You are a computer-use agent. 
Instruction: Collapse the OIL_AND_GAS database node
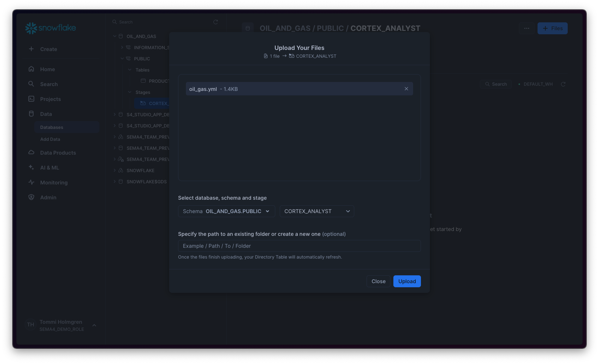coord(115,36)
